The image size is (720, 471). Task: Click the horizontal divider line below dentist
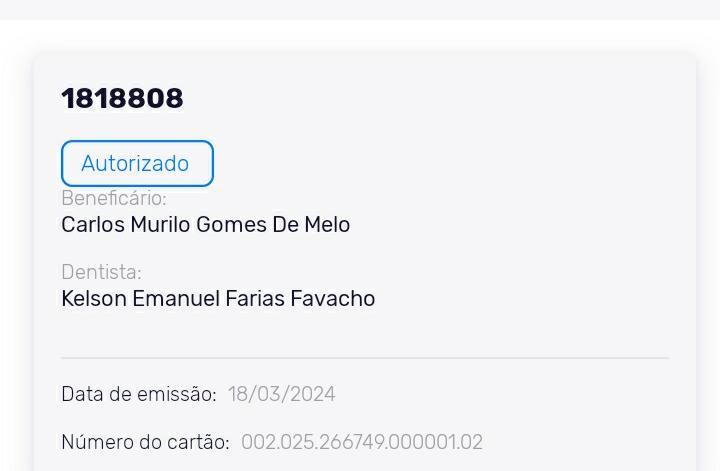point(365,357)
